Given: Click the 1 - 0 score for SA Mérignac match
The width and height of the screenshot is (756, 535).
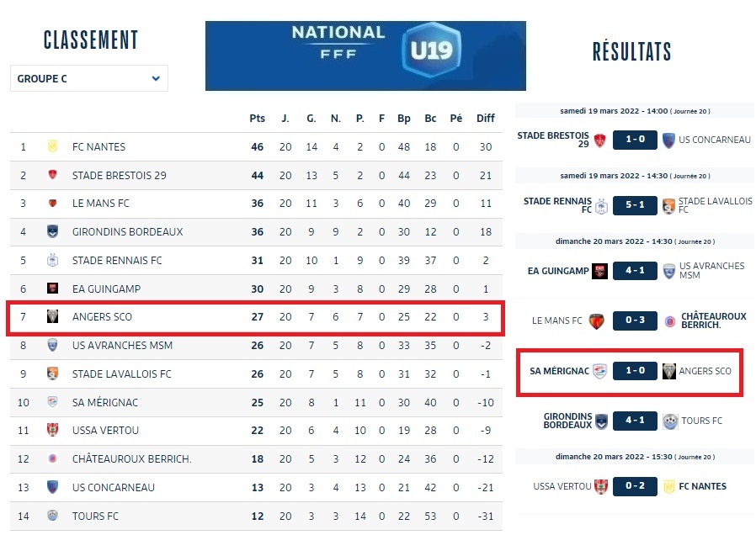Looking at the screenshot, I should pyautogui.click(x=635, y=371).
